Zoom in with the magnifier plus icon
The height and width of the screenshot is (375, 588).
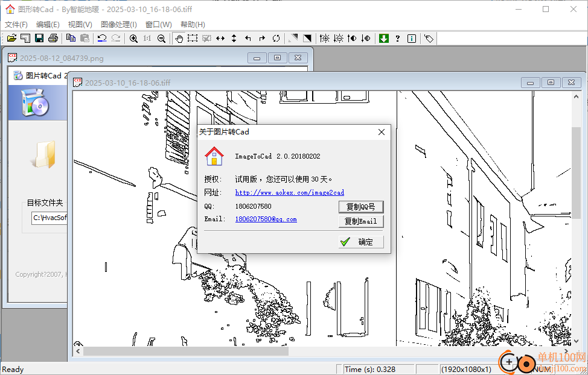coord(133,38)
